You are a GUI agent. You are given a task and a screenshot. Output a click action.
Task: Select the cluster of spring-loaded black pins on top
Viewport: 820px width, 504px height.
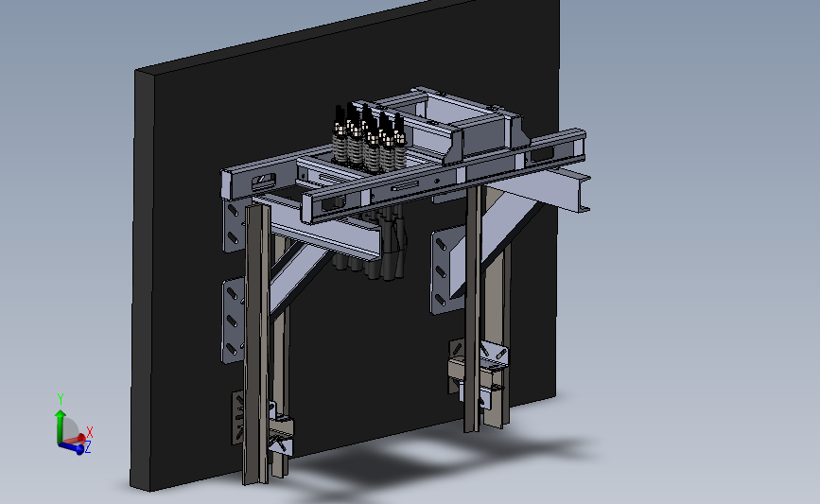pos(370,137)
